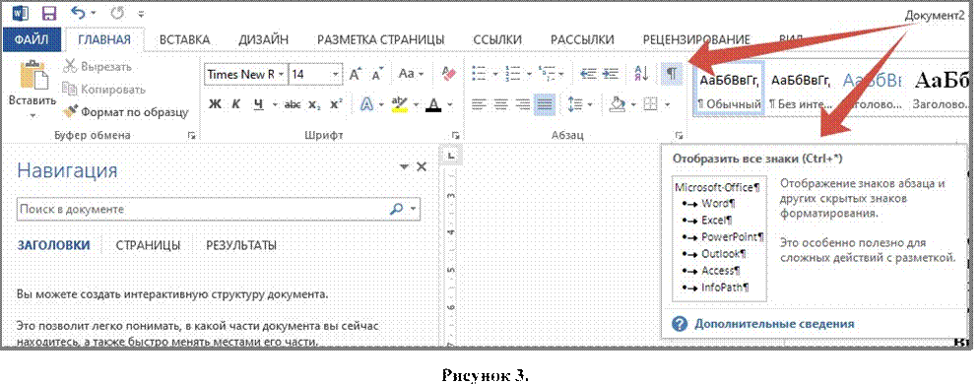Viewport: 980px width, 384px height.
Task: Toggle bold Ж formatting
Action: pyautogui.click(x=215, y=104)
